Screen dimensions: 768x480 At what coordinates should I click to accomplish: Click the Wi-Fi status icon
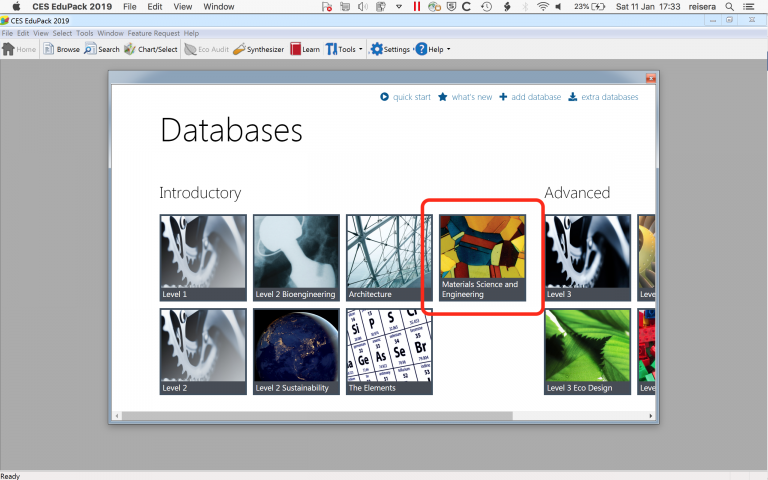coord(542,6)
